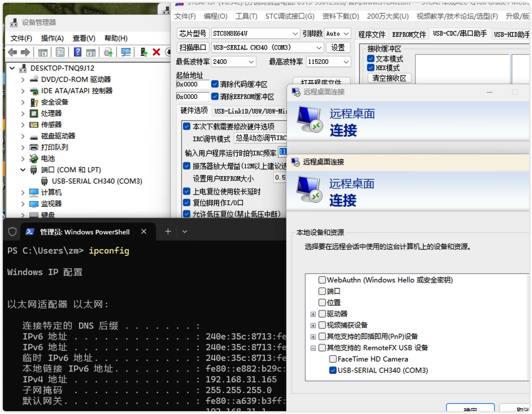Click the blue Help question-mark icon
532x414 pixels.
click(x=77, y=52)
